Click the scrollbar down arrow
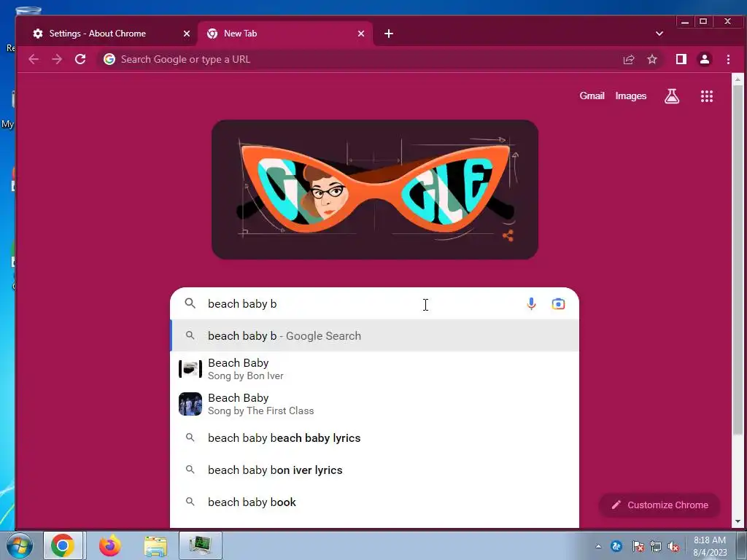747x560 pixels. click(x=738, y=521)
